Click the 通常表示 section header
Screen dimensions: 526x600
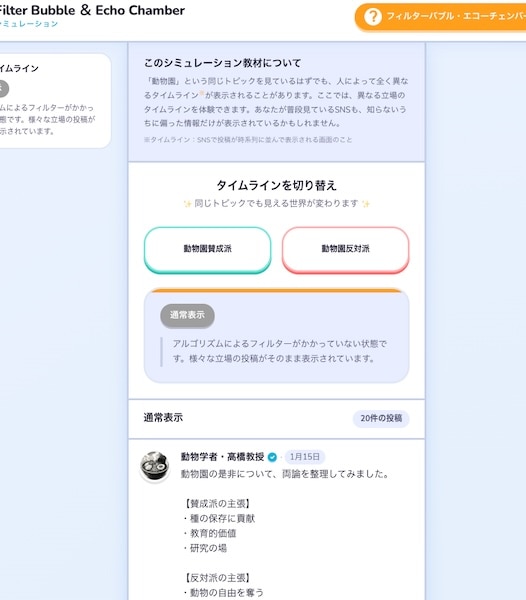pyautogui.click(x=163, y=417)
